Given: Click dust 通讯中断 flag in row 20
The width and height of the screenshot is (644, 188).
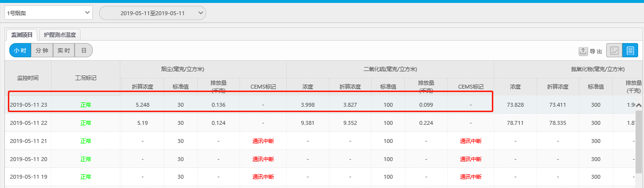Looking at the screenshot, I should click(263, 159).
